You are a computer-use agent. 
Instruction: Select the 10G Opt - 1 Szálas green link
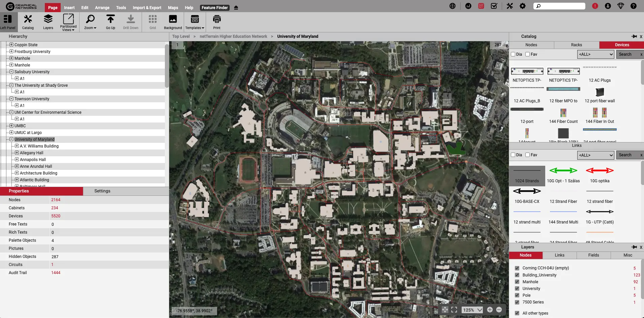point(563,170)
